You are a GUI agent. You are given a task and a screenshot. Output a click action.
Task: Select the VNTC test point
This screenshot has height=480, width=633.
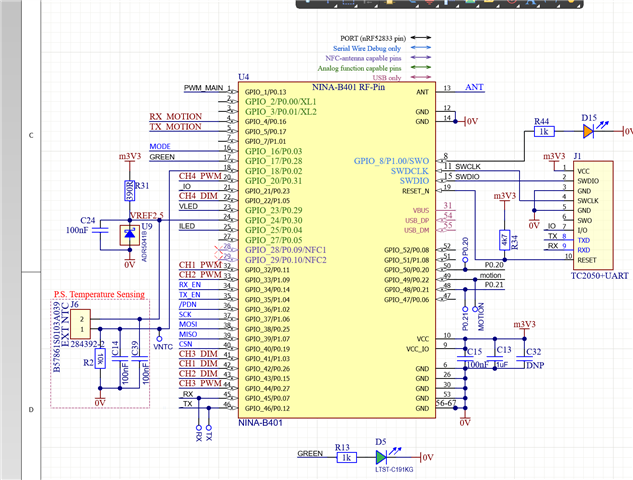pyautogui.click(x=159, y=339)
